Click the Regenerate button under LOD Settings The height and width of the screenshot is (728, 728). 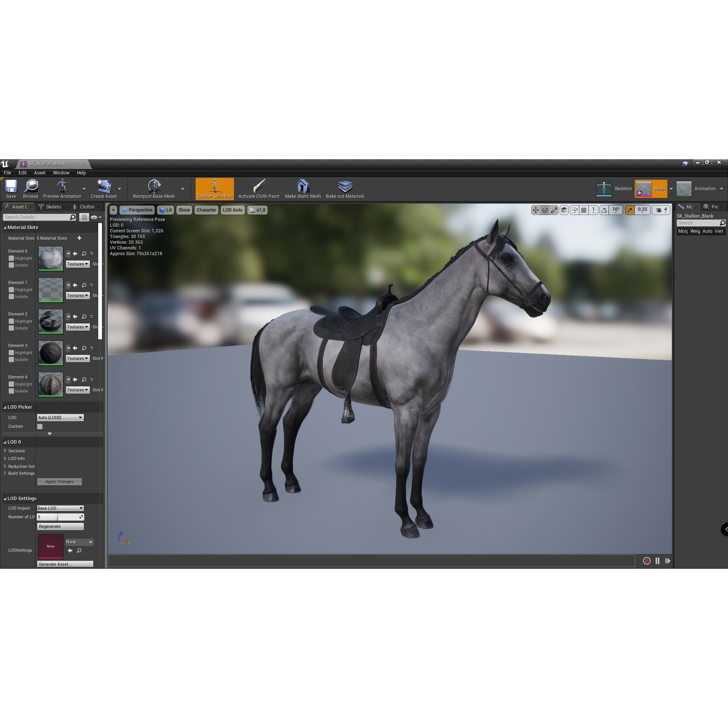coord(60,526)
